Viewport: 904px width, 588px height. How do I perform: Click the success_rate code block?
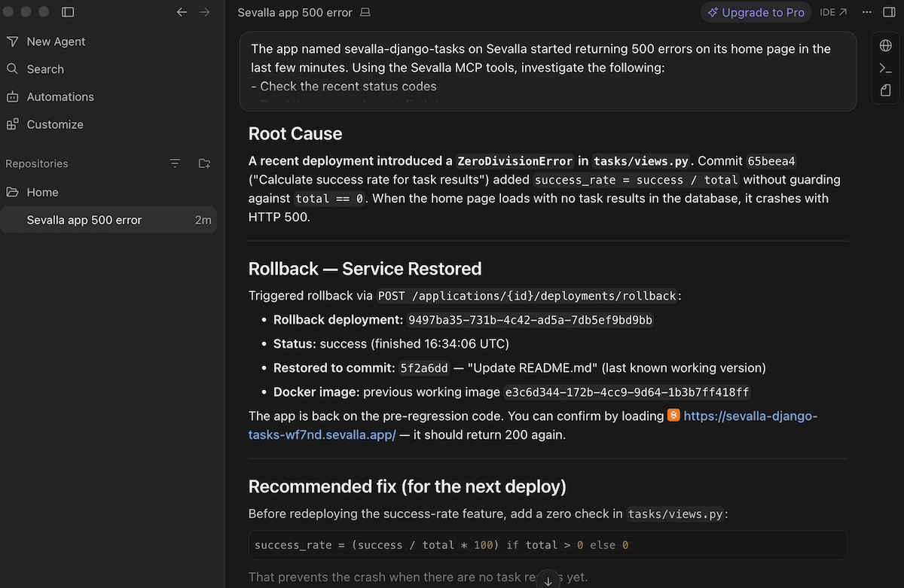548,545
